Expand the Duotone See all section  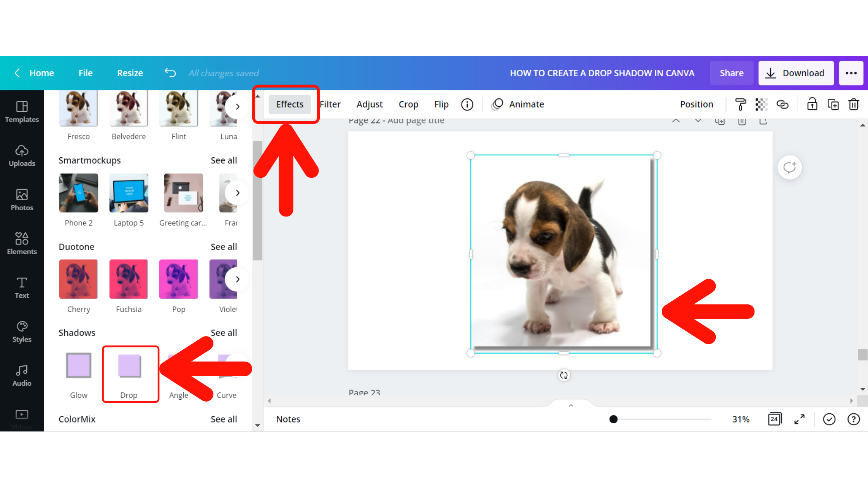tap(224, 246)
